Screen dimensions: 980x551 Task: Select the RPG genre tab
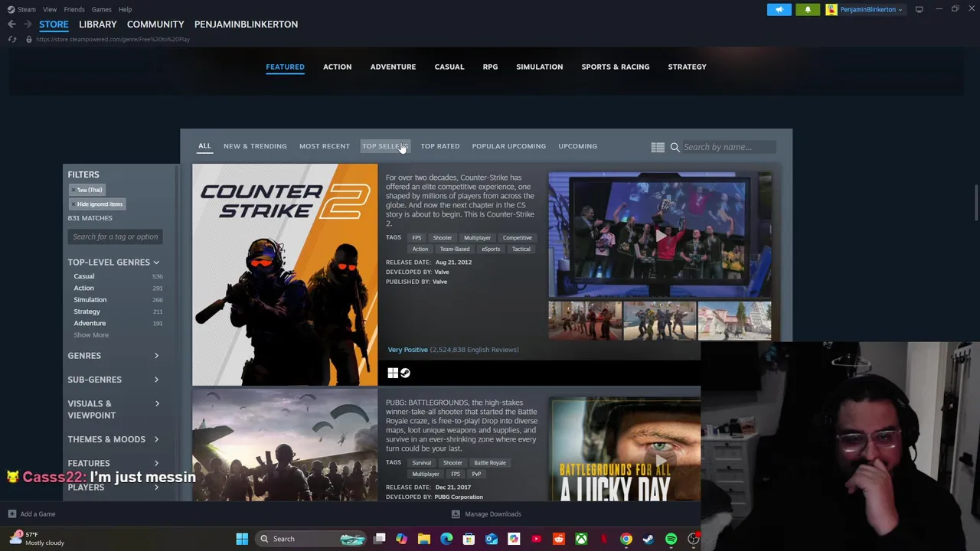coord(490,67)
